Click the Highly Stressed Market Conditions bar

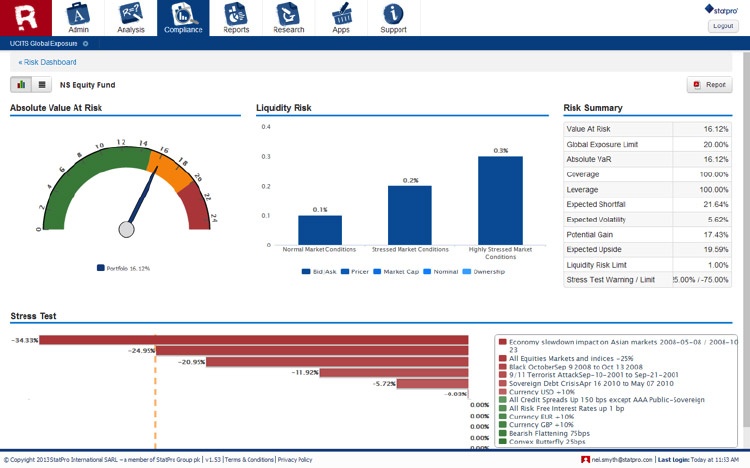click(x=500, y=200)
